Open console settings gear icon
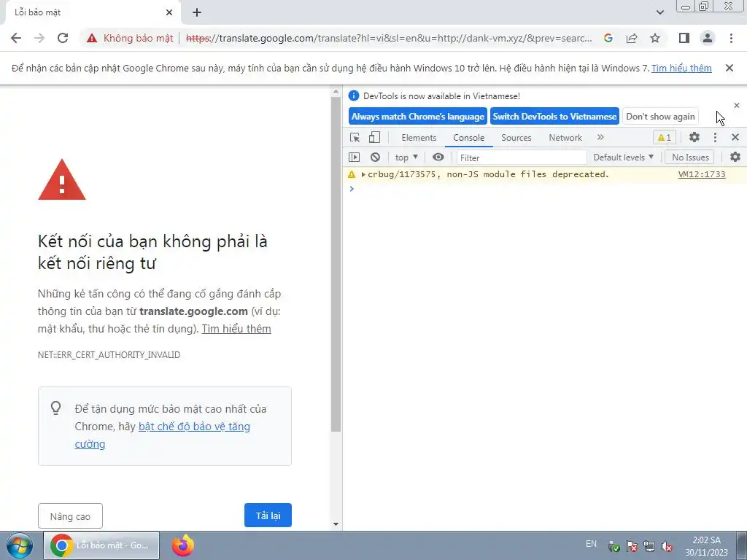Image resolution: width=747 pixels, height=560 pixels. click(735, 157)
